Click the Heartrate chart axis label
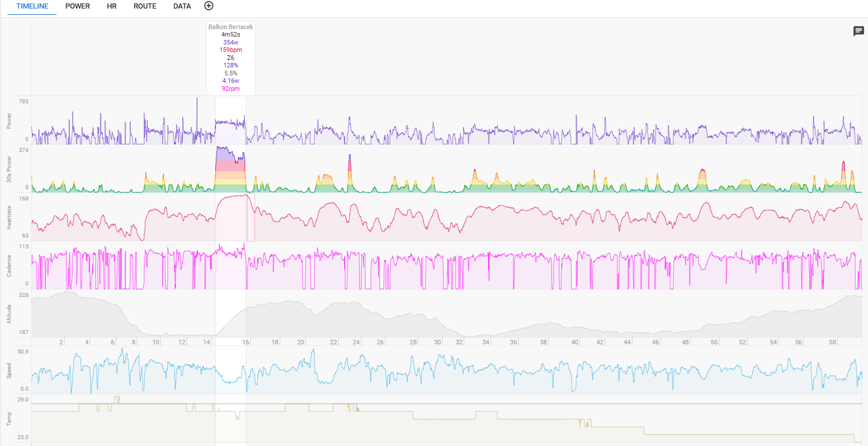Viewport: 868px width, 446px height. [9, 217]
